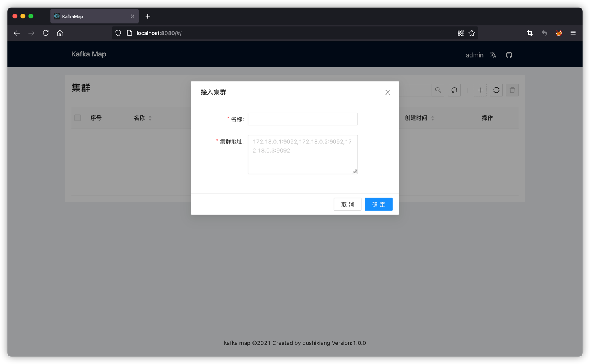The width and height of the screenshot is (590, 364).
Task: Refresh the cluster list with the sync icon
Action: (x=496, y=90)
